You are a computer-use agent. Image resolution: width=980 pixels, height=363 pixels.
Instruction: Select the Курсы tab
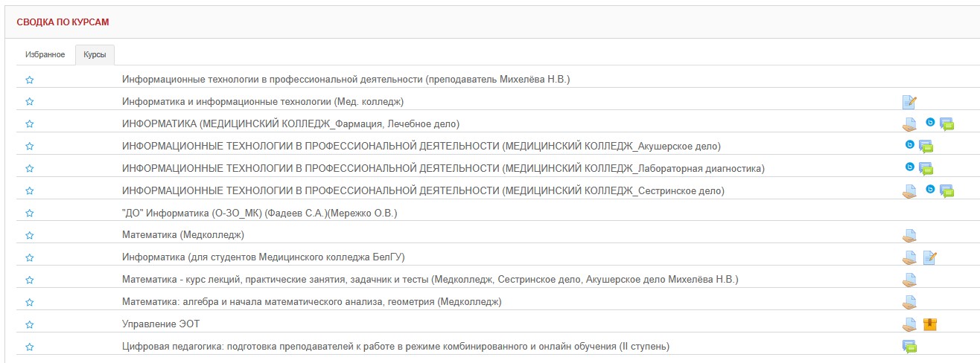point(95,55)
